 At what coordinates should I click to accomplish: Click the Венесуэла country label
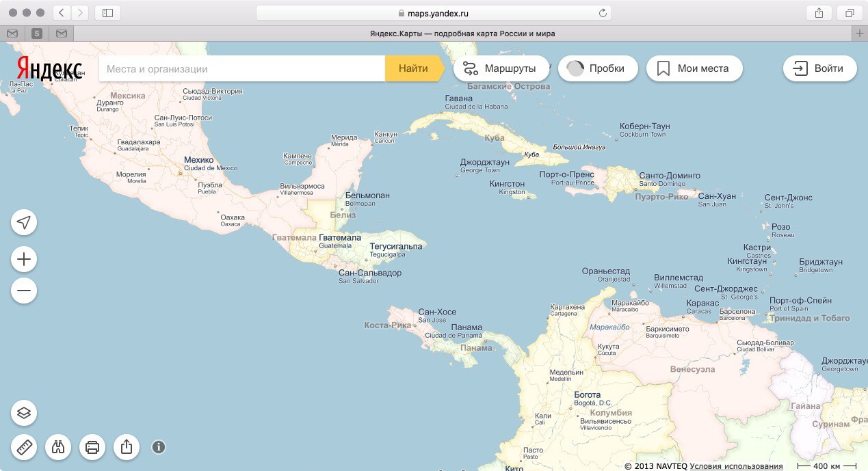pos(692,369)
